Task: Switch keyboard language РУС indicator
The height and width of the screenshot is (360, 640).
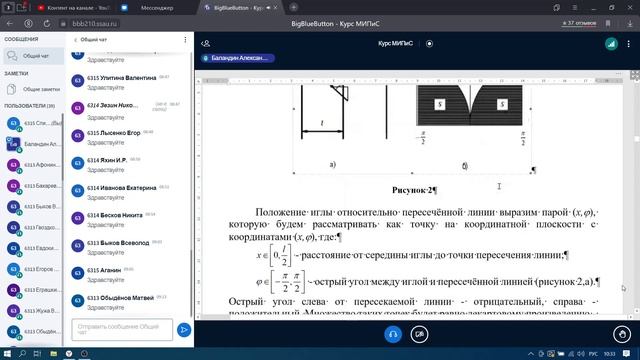Action: (593, 354)
